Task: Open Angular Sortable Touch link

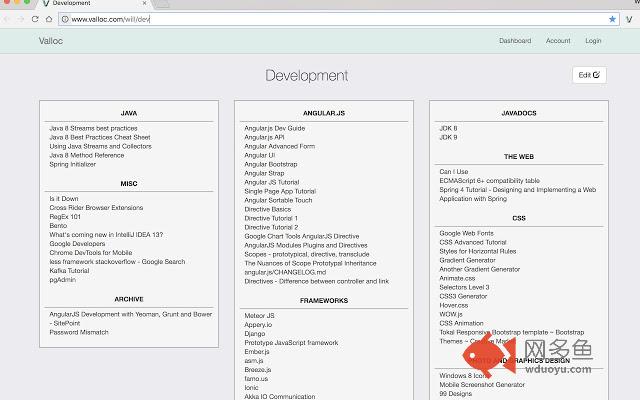Action: tap(278, 200)
